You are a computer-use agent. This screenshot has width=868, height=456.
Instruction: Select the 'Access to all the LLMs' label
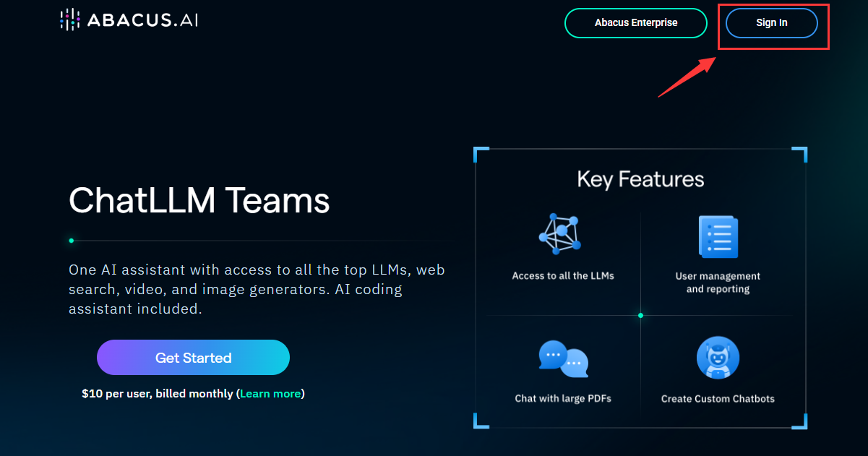pyautogui.click(x=563, y=275)
